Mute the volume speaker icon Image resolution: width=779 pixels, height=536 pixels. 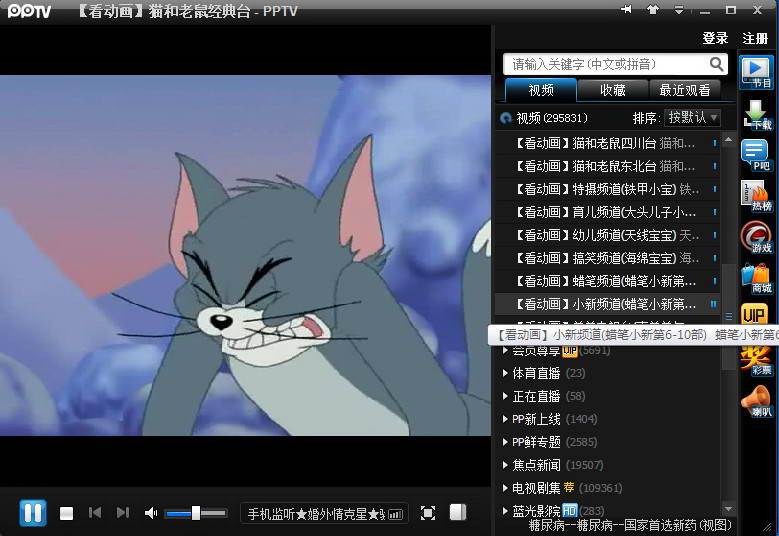151,513
